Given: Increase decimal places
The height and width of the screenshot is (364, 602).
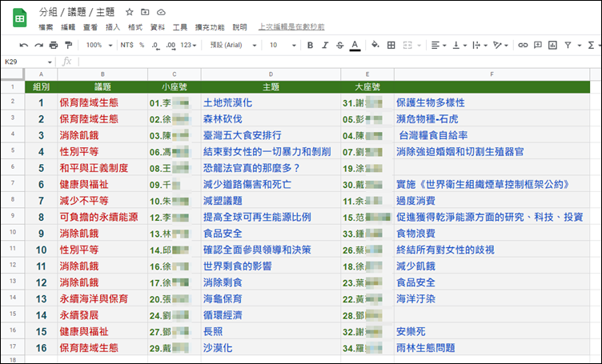Looking at the screenshot, I should point(171,46).
